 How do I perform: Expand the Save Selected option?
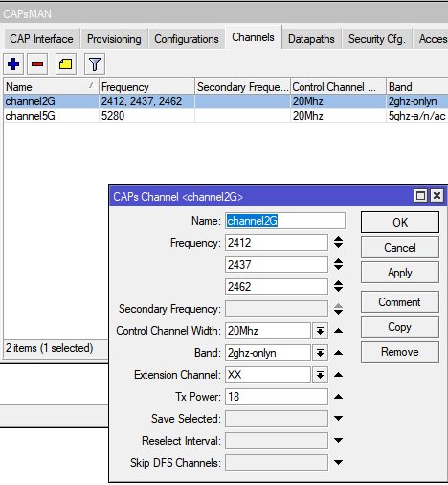338,418
